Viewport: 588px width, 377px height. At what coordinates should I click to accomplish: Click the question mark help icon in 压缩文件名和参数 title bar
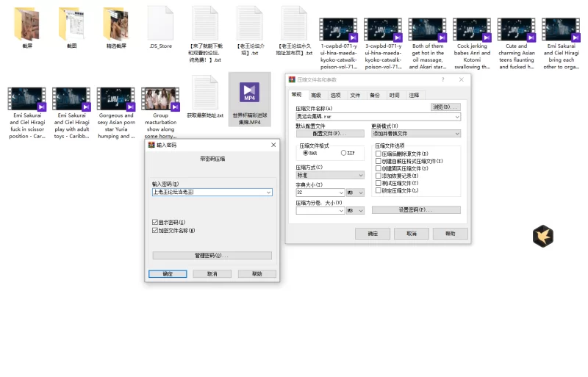[442, 79]
